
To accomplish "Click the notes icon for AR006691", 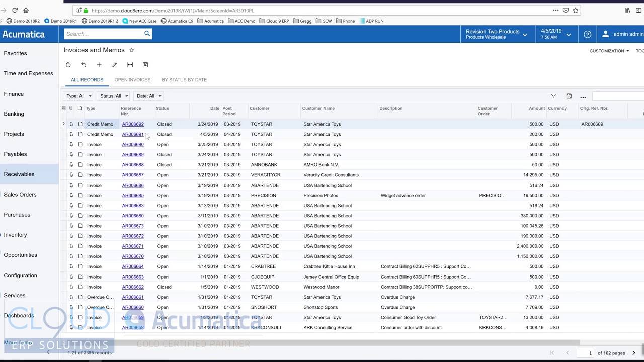I will pos(80,134).
